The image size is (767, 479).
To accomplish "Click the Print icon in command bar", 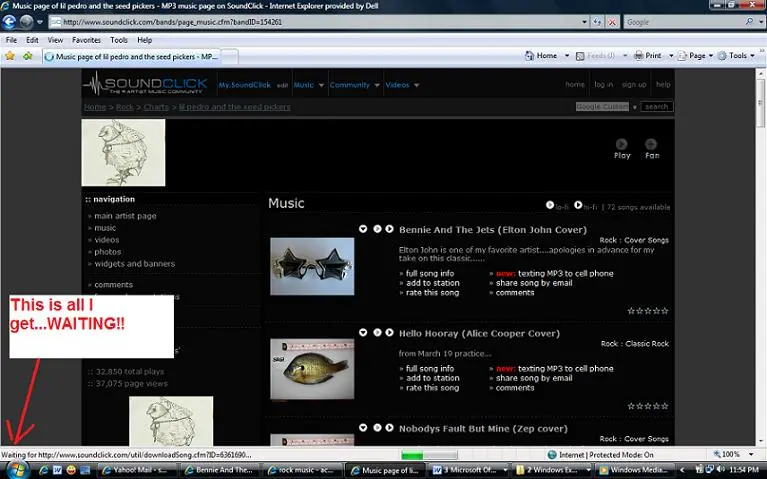I will pyautogui.click(x=638, y=56).
